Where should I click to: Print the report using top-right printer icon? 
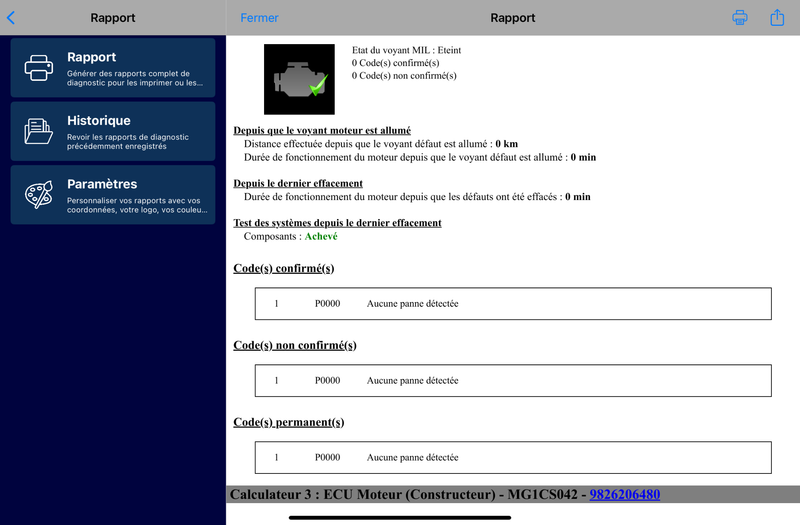(740, 18)
